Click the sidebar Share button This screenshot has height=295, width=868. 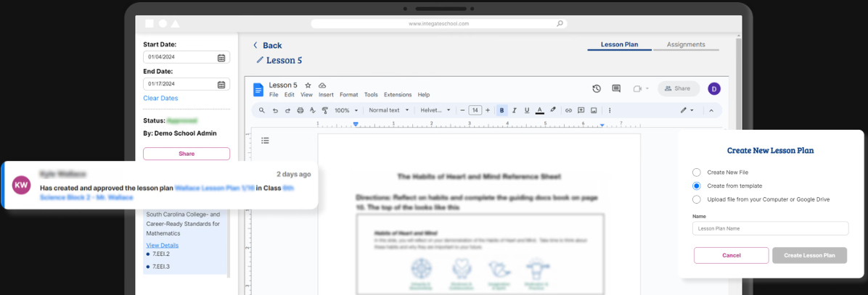187,154
